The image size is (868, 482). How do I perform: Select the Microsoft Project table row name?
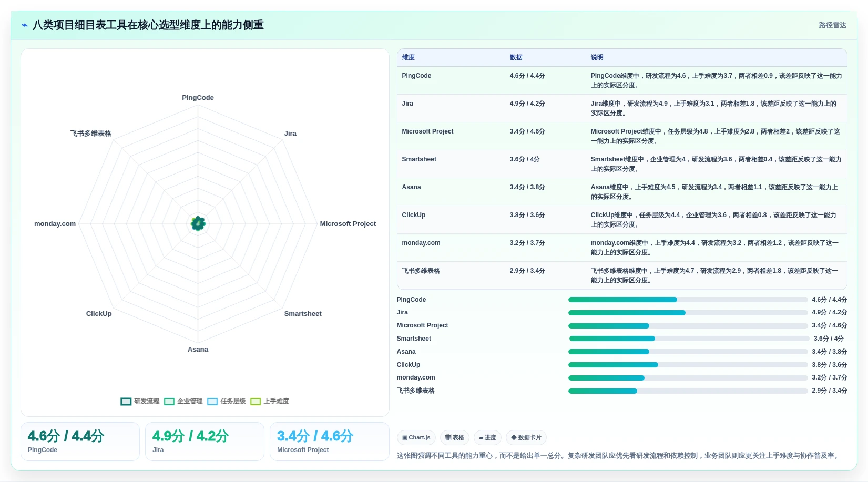click(427, 131)
